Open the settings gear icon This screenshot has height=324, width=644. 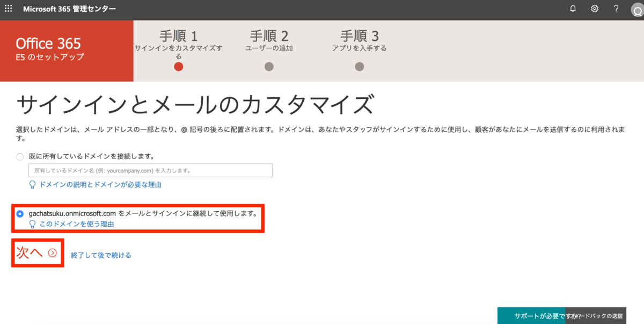(595, 9)
